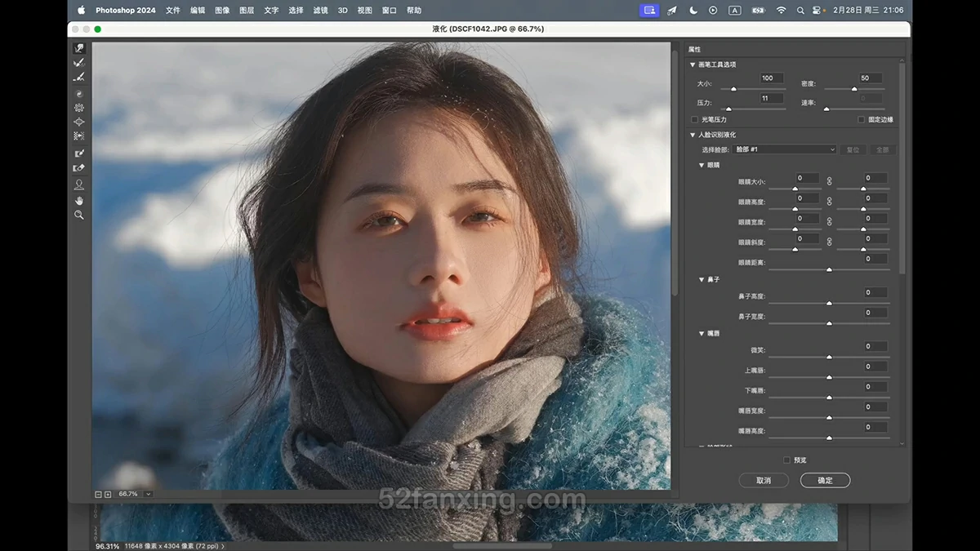
Task: Select the Twirl Clockwise tool
Action: tap(79, 94)
